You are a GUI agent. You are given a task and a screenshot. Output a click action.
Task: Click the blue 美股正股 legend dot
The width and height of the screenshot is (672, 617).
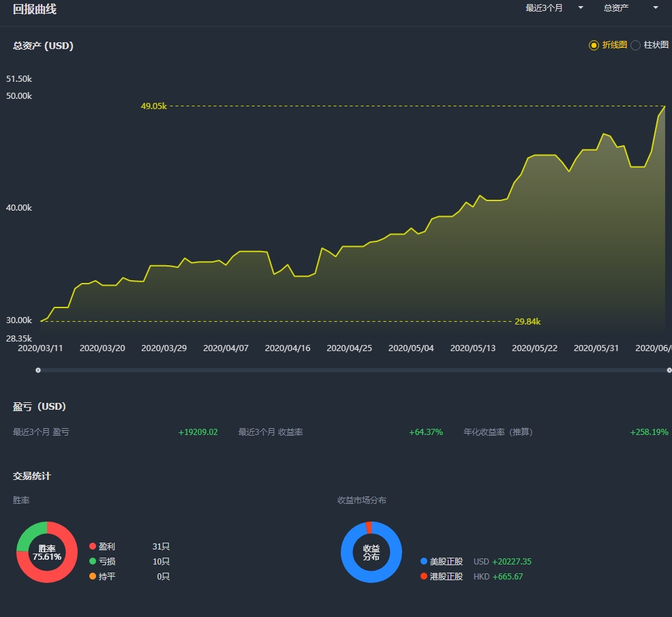(424, 561)
